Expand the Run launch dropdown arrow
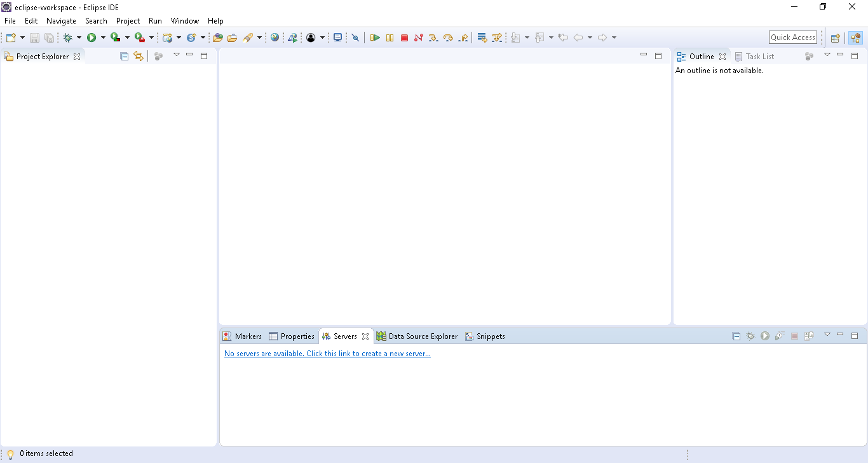The width and height of the screenshot is (868, 463). pos(103,38)
